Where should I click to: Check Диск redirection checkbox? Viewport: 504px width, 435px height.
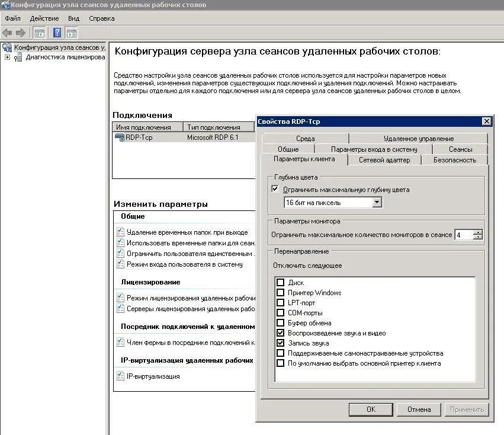280,282
